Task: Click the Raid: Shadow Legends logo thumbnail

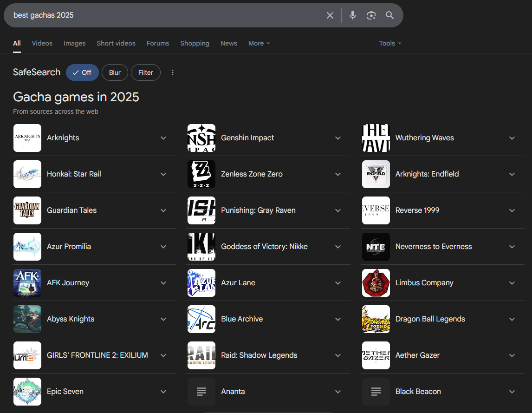Action: click(x=201, y=355)
